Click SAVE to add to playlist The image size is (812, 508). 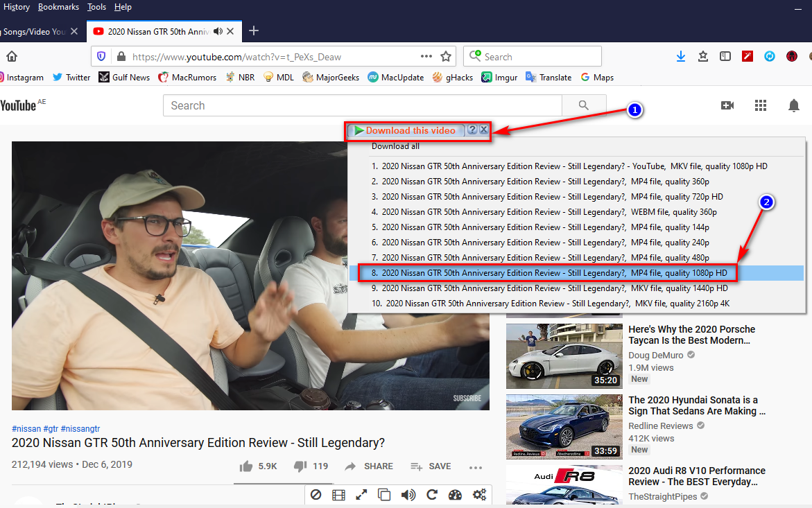pyautogui.click(x=431, y=466)
